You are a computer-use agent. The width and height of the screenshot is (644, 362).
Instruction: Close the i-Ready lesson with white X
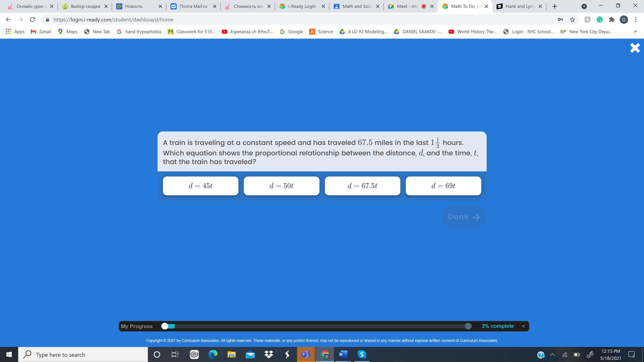pos(635,48)
